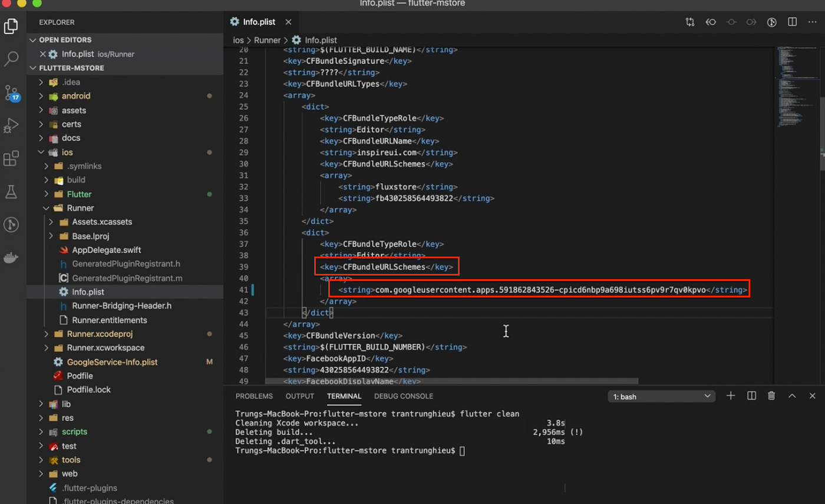Open the Docker view in activity bar
Viewport: 825px width, 504px height.
[11, 257]
